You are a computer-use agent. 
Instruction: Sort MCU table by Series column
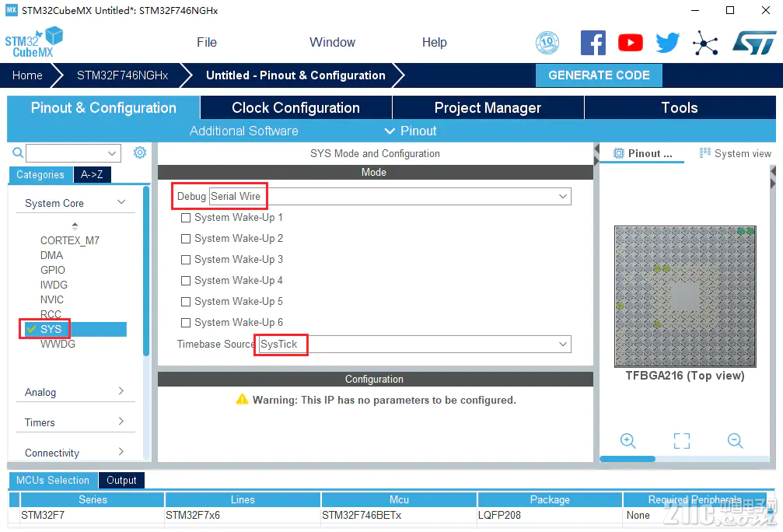(93, 499)
